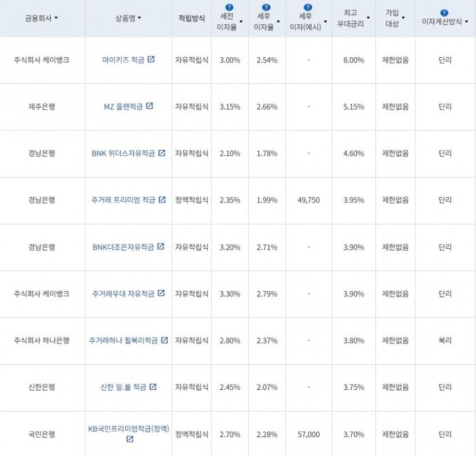This screenshot has width=476, height=456.
Task: Click 정액적립식 in 주거래 프리미엄 적금 row
Action: tap(192, 200)
